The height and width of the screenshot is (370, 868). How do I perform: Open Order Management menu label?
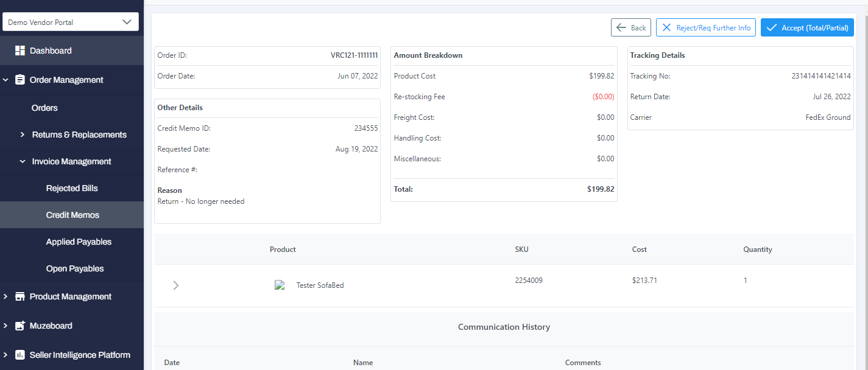pyautogui.click(x=66, y=80)
